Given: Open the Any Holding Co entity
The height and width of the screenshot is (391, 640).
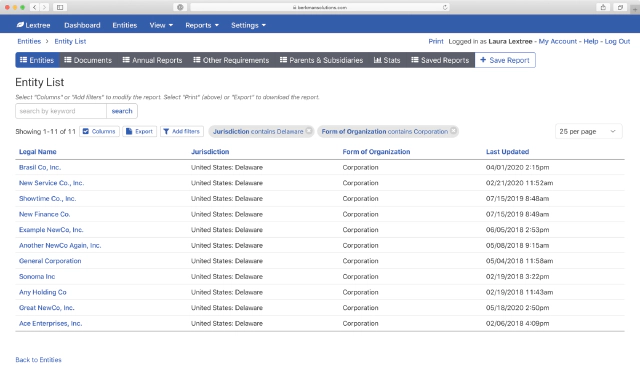Looking at the screenshot, I should tap(42, 292).
